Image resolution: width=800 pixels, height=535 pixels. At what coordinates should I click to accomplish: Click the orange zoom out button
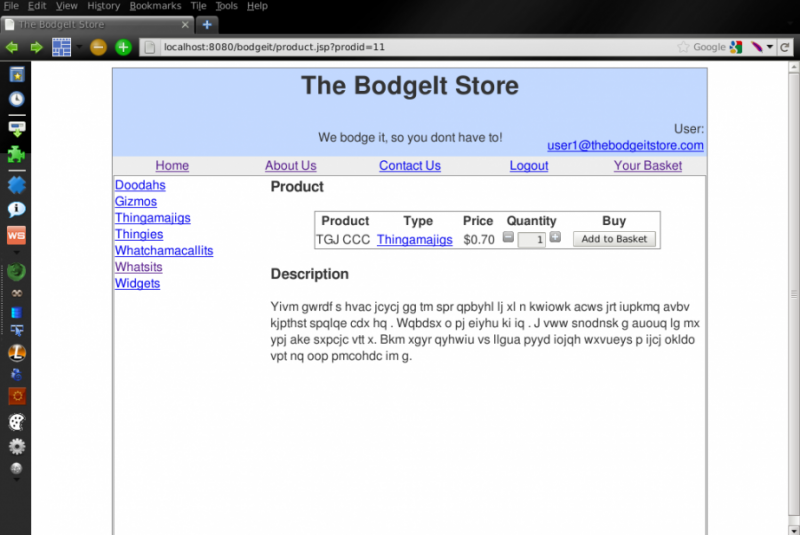click(98, 47)
